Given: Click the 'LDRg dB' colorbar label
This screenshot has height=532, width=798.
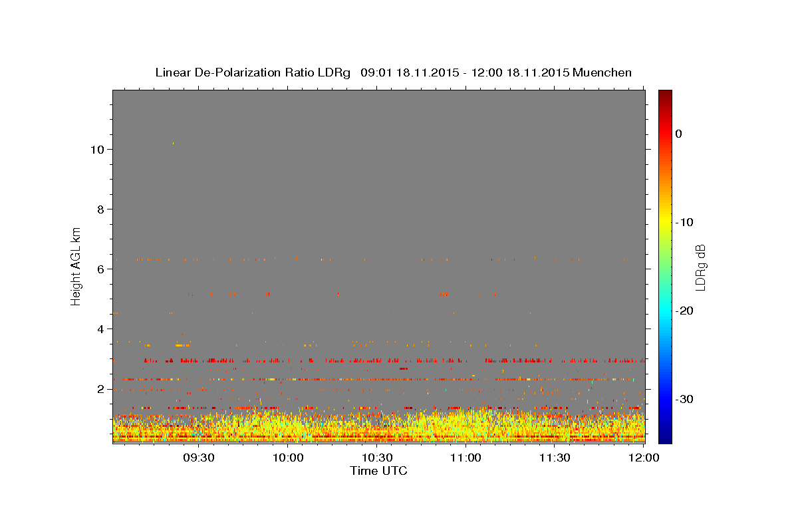Looking at the screenshot, I should (x=700, y=267).
